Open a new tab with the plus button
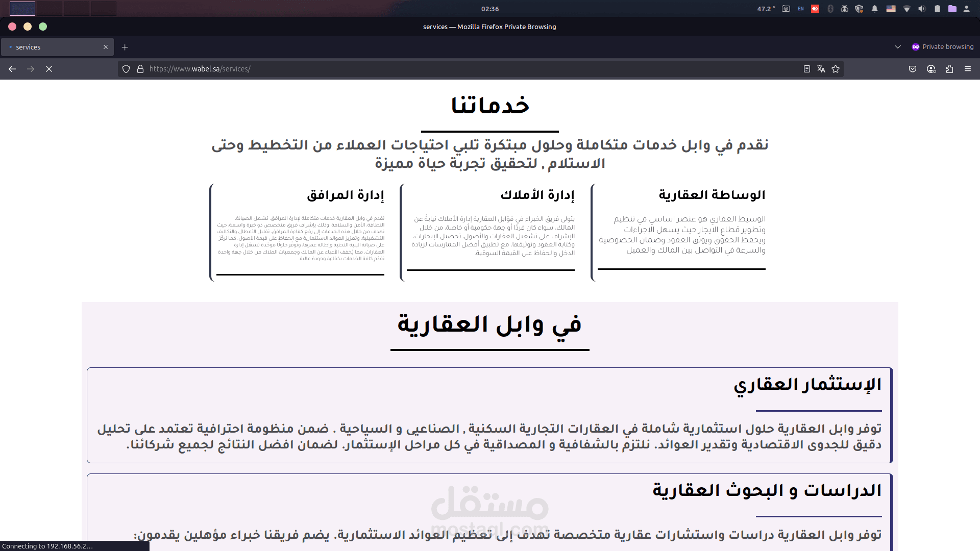Screen dimensions: 980x551 (x=125, y=47)
